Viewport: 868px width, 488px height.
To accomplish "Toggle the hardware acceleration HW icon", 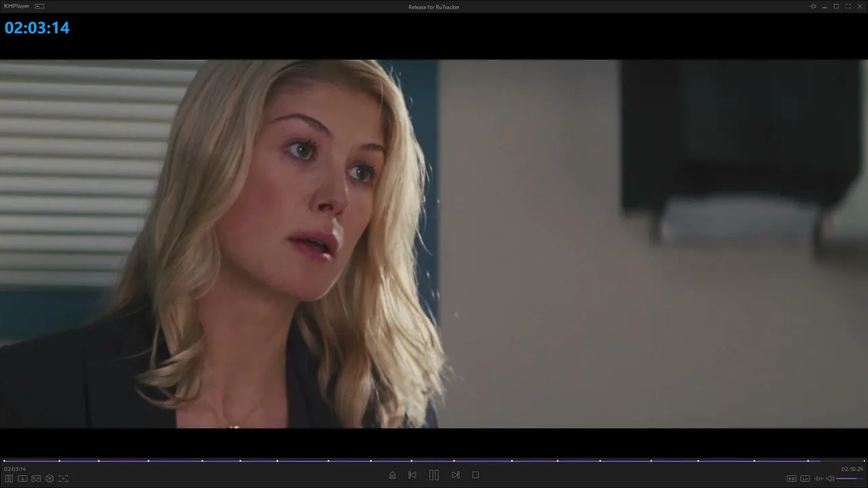I will click(x=791, y=479).
